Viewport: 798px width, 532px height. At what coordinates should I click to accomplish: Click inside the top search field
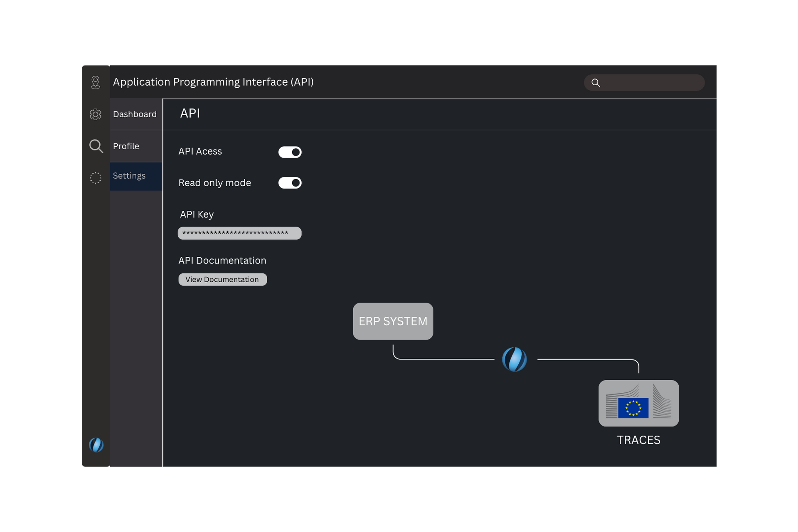coord(650,83)
